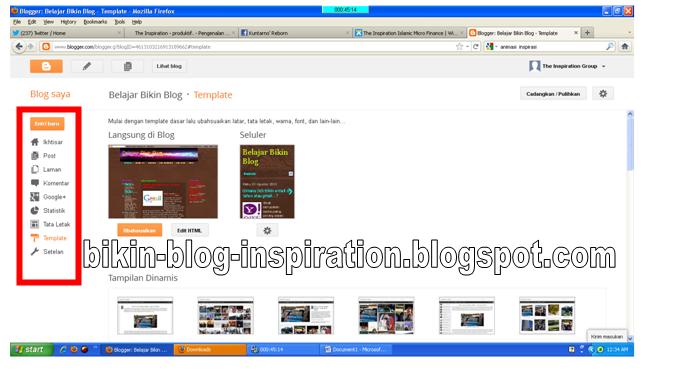The width and height of the screenshot is (683, 388).
Task: Open the list all tabs dropdown arrow
Action: pyautogui.click(x=629, y=33)
